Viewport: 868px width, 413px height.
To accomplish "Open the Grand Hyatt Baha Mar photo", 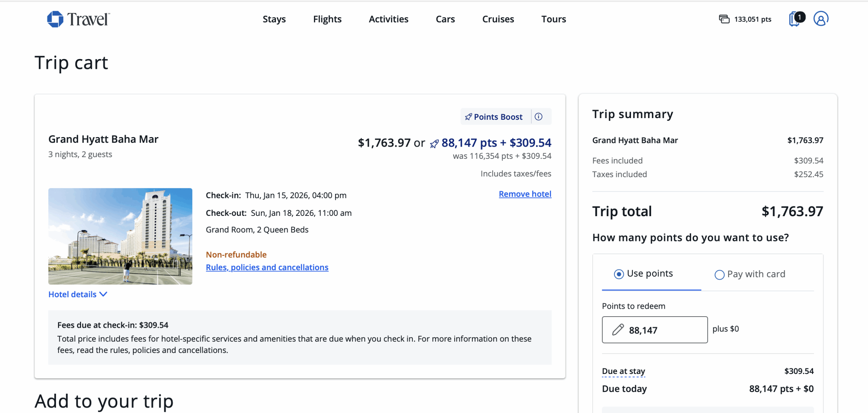I will coord(120,236).
